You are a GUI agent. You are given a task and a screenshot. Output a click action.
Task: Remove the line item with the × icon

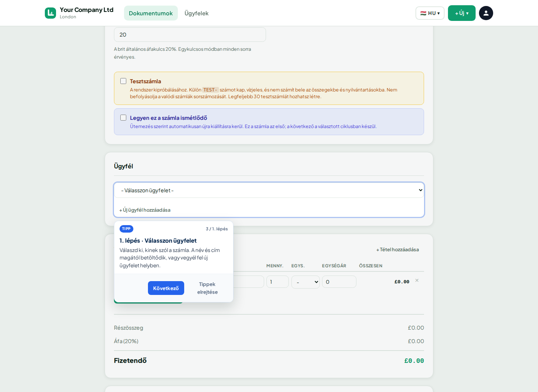[417, 280]
